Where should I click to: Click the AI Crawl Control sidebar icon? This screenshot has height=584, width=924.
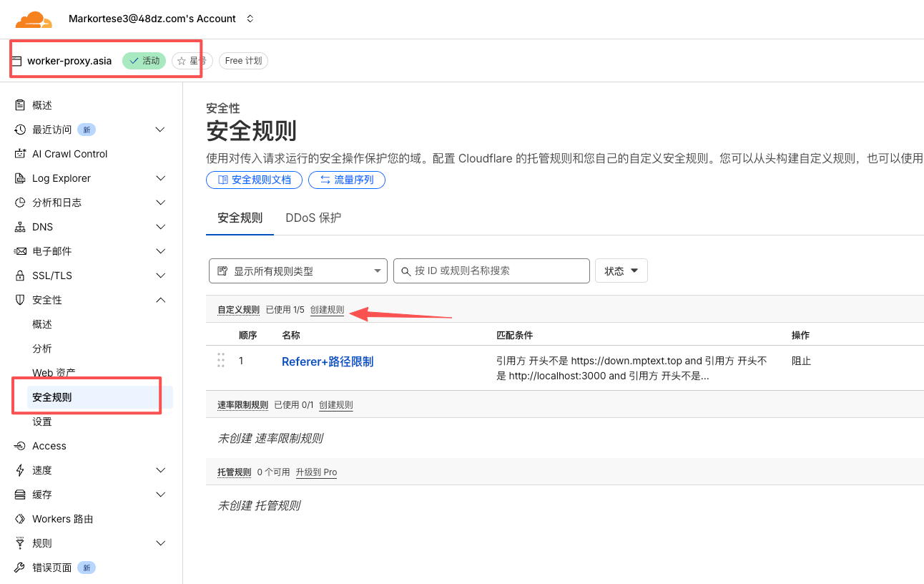tap(20, 154)
